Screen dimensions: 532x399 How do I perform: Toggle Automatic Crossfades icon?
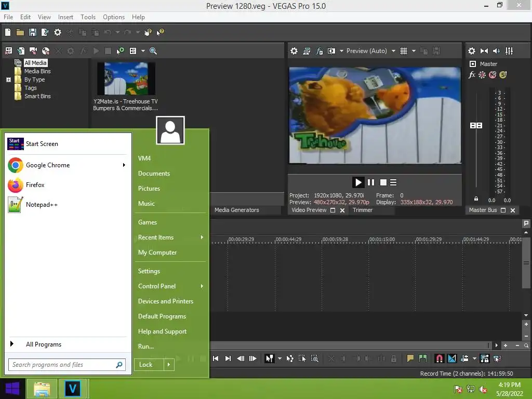pyautogui.click(x=452, y=358)
